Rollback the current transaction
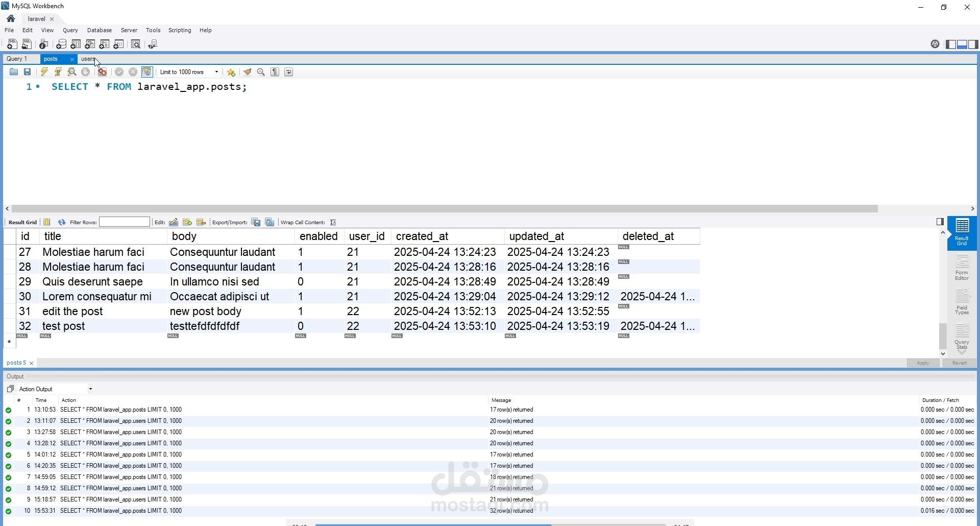The width and height of the screenshot is (980, 526). [133, 72]
